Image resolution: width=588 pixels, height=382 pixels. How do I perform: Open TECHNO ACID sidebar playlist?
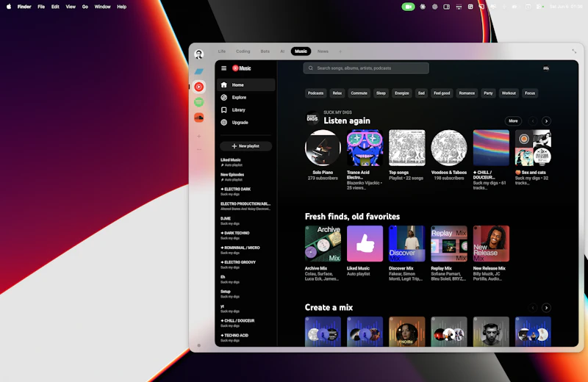tap(246, 337)
